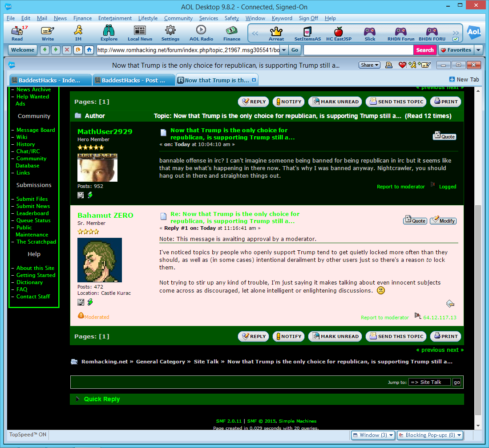Open the Queue Status sidebar link

33,220
